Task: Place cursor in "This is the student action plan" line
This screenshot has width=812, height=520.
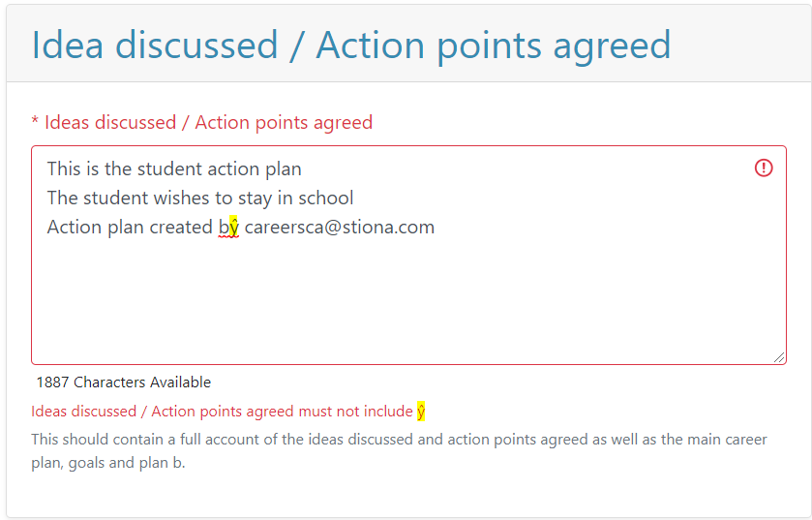Action: point(174,169)
